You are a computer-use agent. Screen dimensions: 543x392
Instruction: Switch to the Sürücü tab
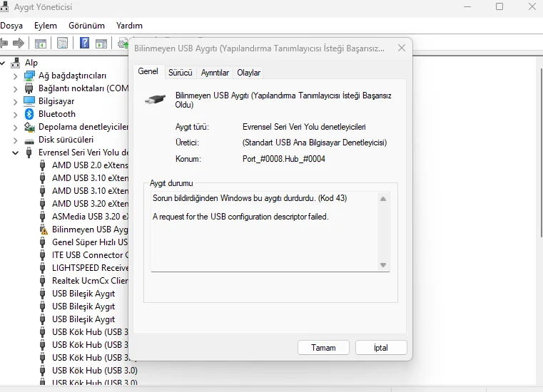[180, 73]
